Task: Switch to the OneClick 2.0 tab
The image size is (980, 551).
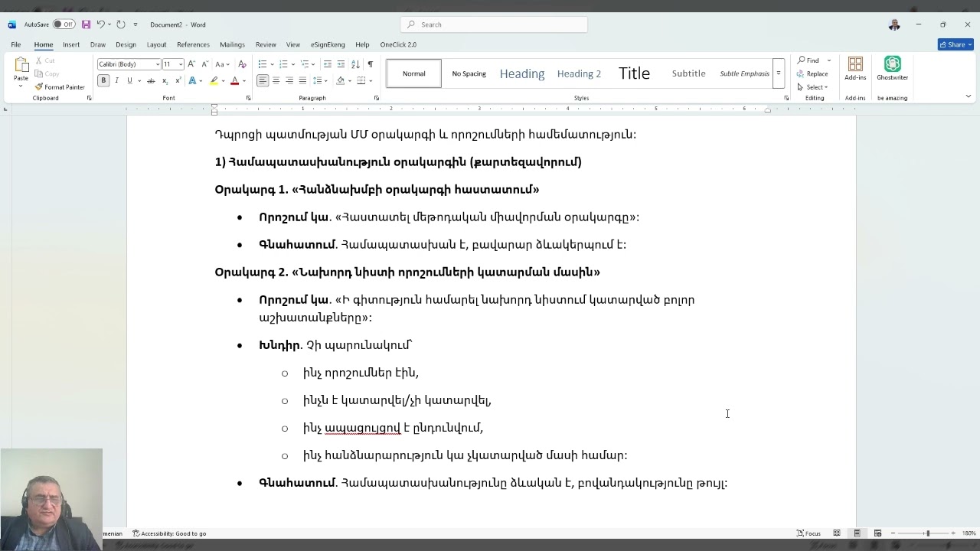Action: pos(398,44)
